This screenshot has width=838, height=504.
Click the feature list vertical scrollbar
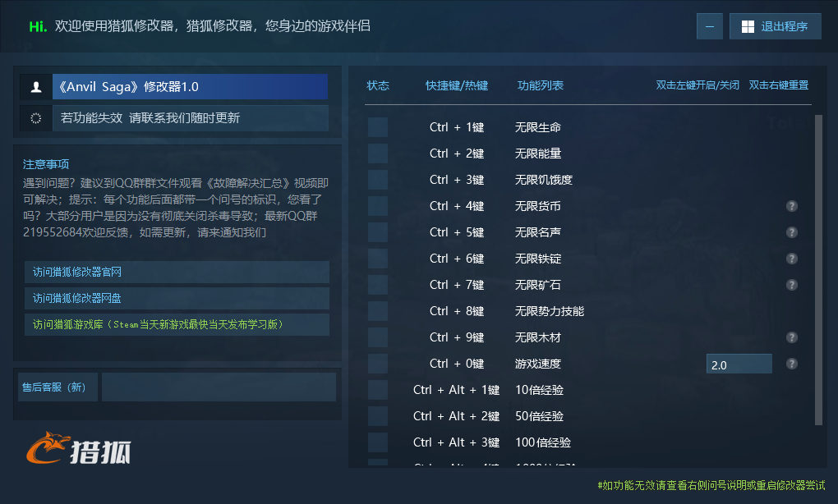click(x=818, y=269)
